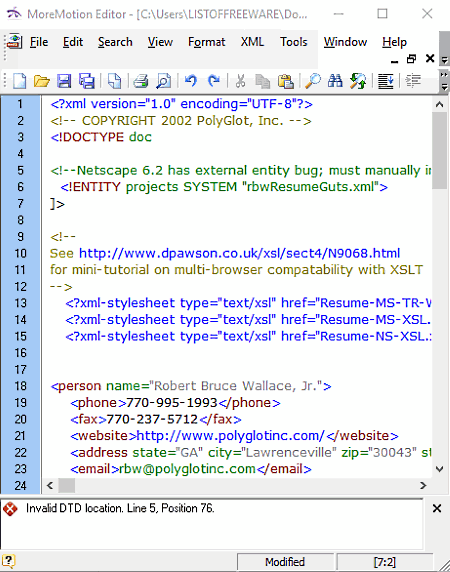Click the Find magnifying glass icon
Image resolution: width=450 pixels, height=572 pixels.
[313, 81]
